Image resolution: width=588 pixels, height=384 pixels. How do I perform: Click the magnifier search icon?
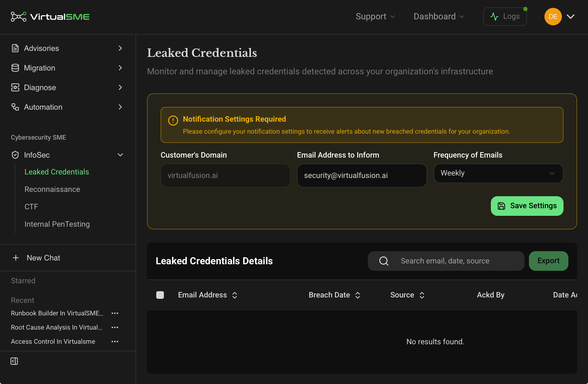click(384, 261)
